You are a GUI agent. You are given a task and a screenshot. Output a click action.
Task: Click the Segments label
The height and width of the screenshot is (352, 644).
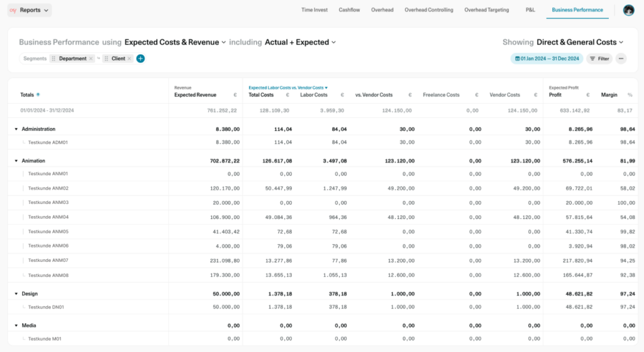(x=35, y=59)
